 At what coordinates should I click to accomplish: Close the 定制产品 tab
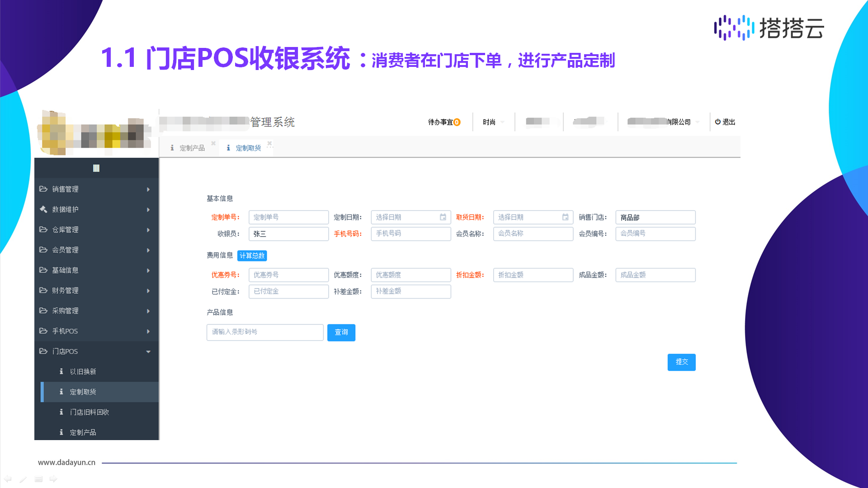pyautogui.click(x=213, y=144)
